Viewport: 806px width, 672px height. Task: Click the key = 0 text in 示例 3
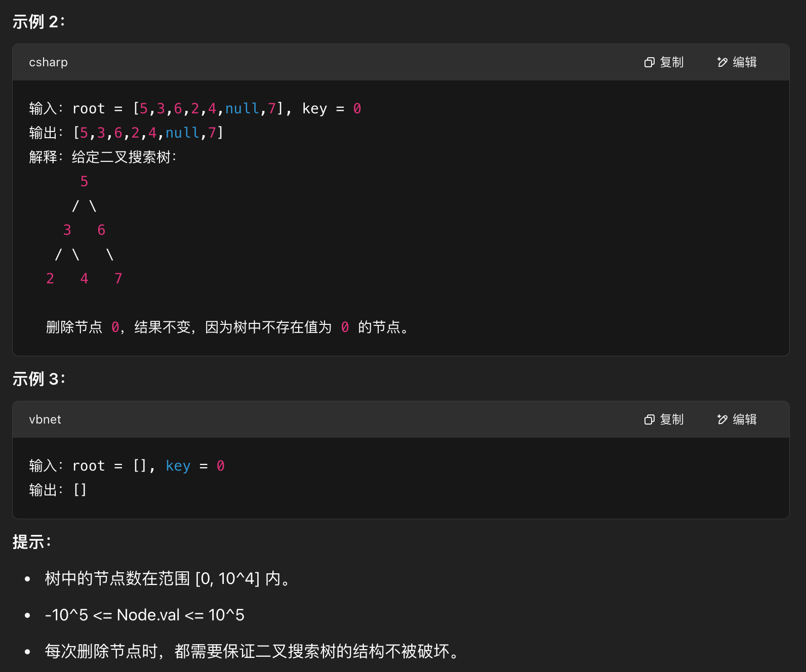click(194, 466)
